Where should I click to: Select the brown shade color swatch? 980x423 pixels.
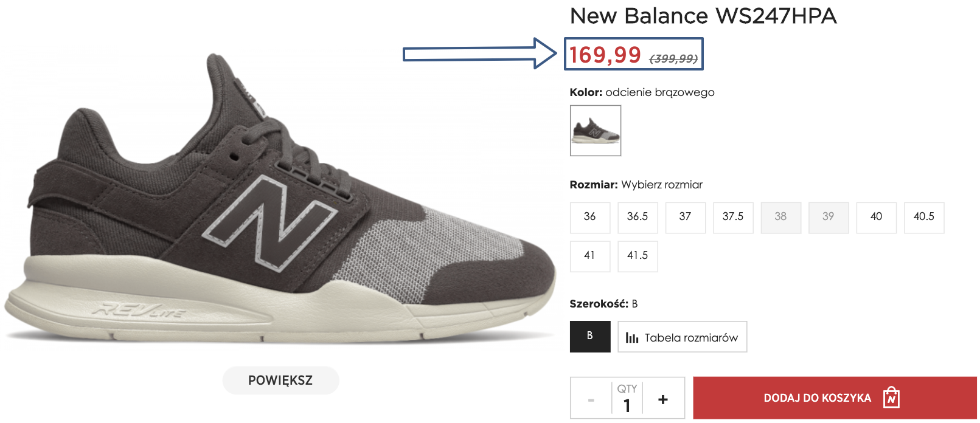[x=596, y=131]
